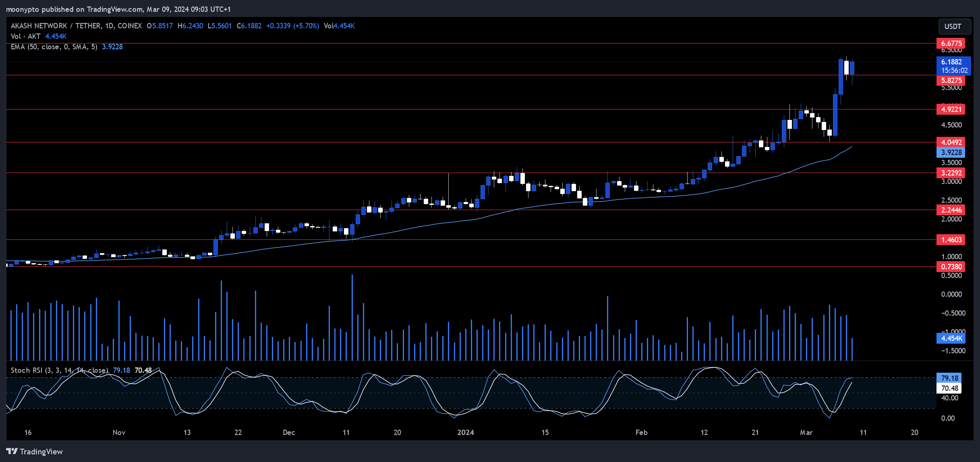Click the 2024 label on the time axis

pos(466,432)
